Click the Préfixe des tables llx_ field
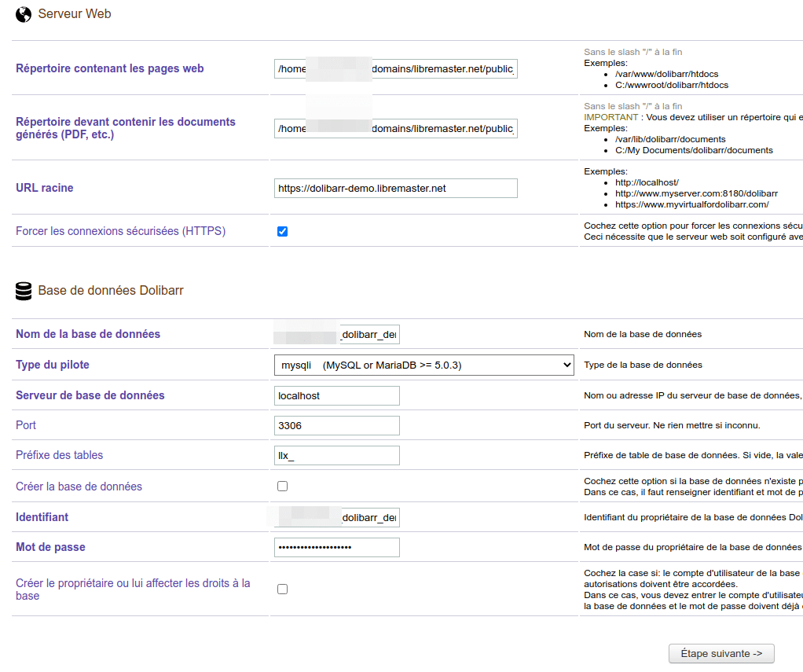 [337, 455]
